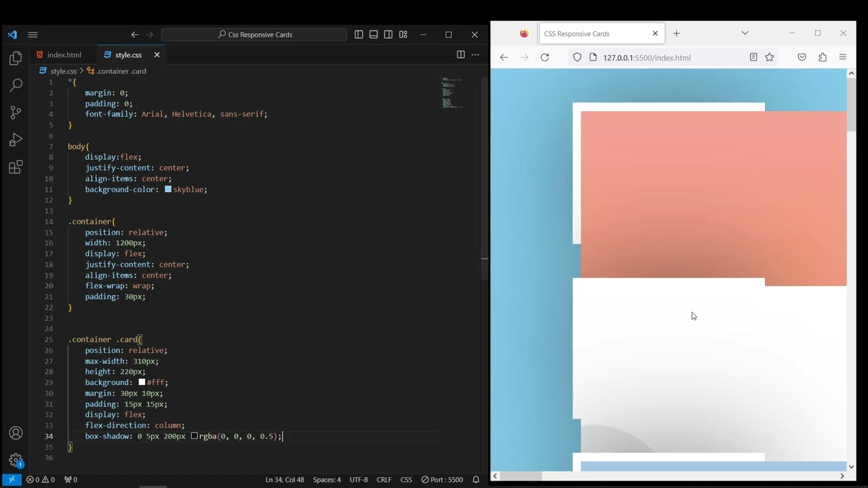Open the errors and warnings status item
This screenshot has height=488, width=868.
[x=41, y=479]
